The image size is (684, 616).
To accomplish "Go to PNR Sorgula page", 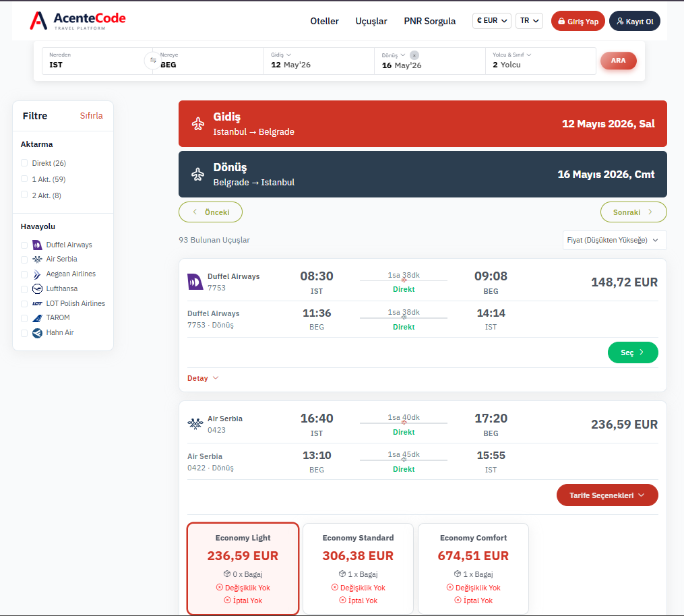I will pyautogui.click(x=429, y=21).
